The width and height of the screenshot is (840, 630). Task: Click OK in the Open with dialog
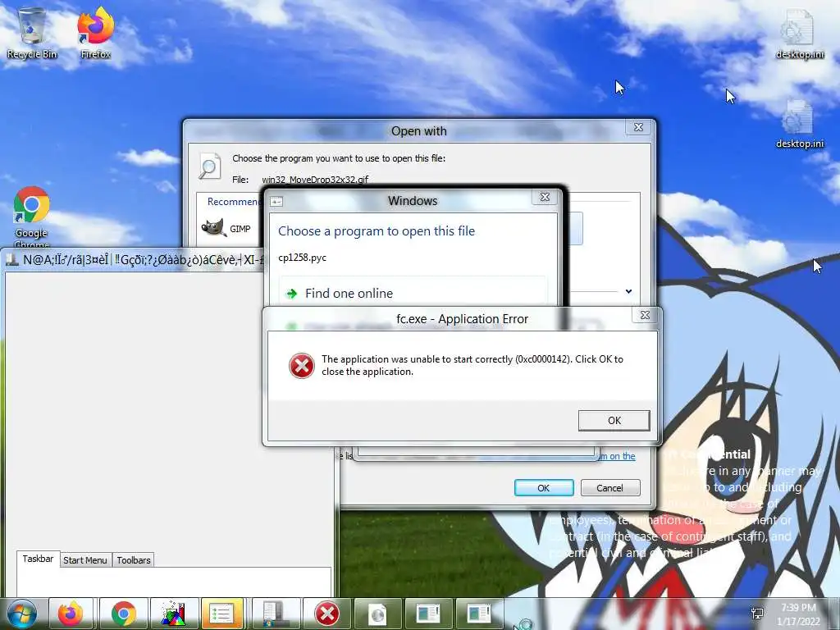[x=544, y=488]
